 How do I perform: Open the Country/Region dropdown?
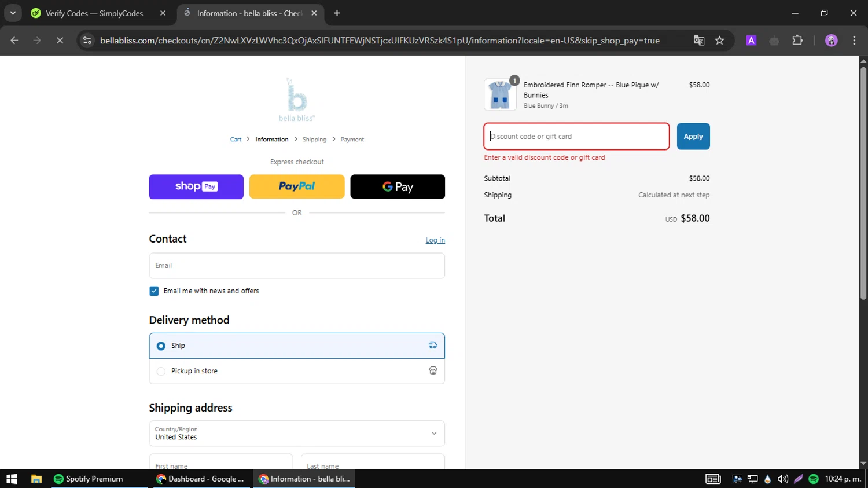[x=297, y=434]
